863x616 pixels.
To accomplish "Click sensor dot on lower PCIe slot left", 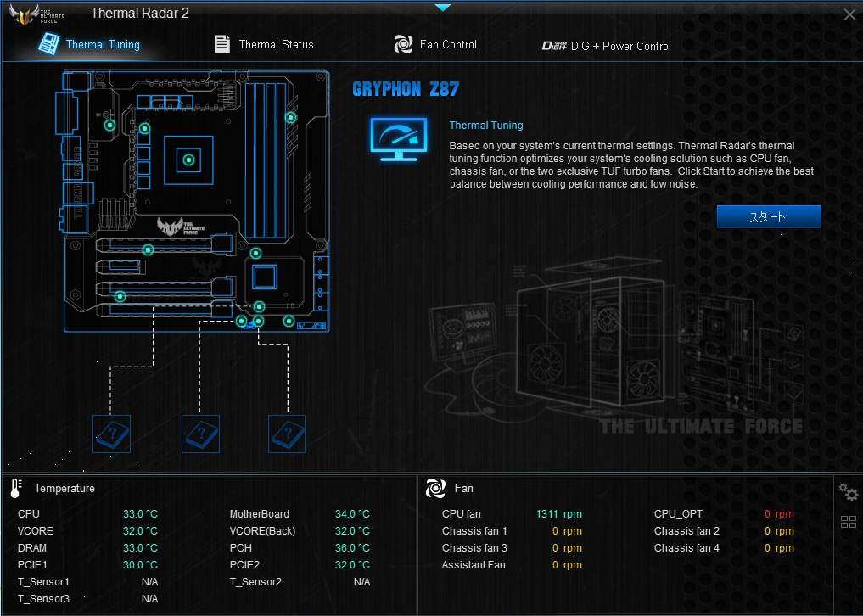I will [120, 297].
